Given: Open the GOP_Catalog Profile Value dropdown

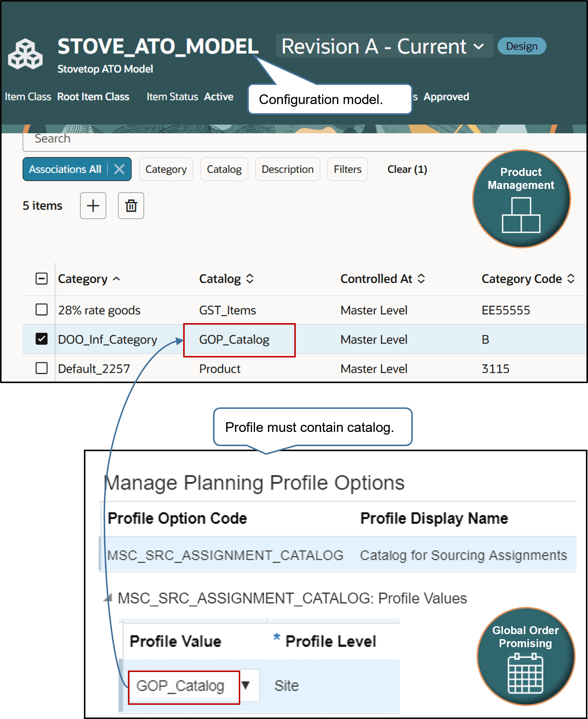Looking at the screenshot, I should (247, 685).
